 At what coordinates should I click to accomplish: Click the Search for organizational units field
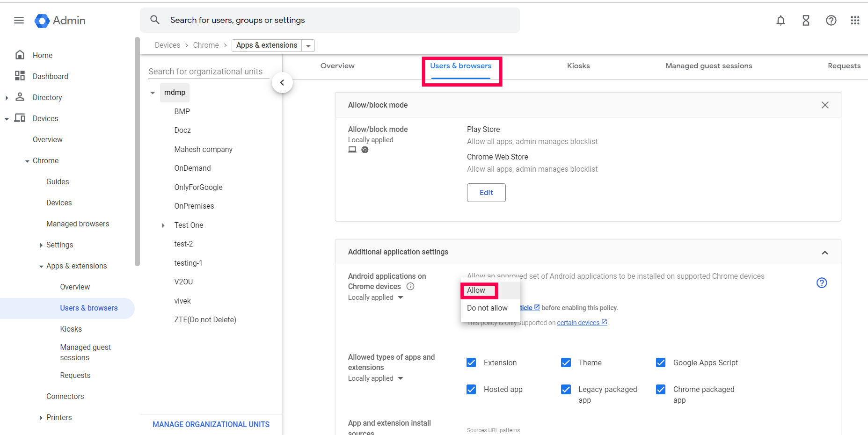[x=206, y=72]
